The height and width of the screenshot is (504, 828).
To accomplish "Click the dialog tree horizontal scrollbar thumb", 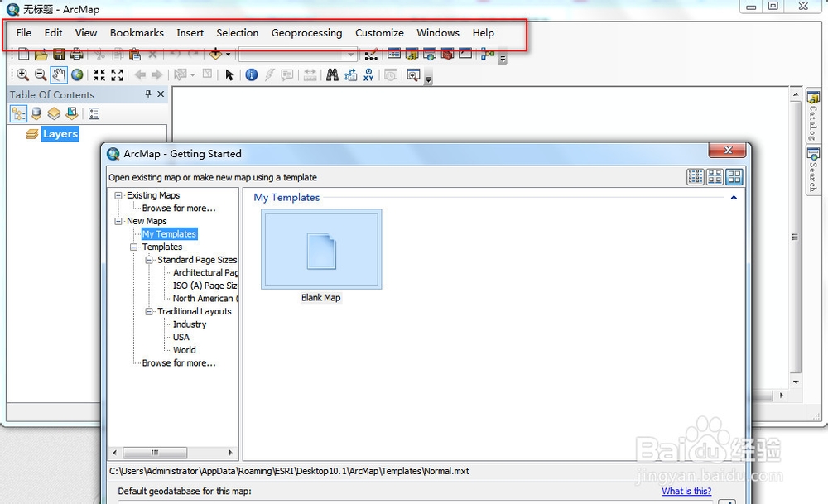I will (x=155, y=453).
